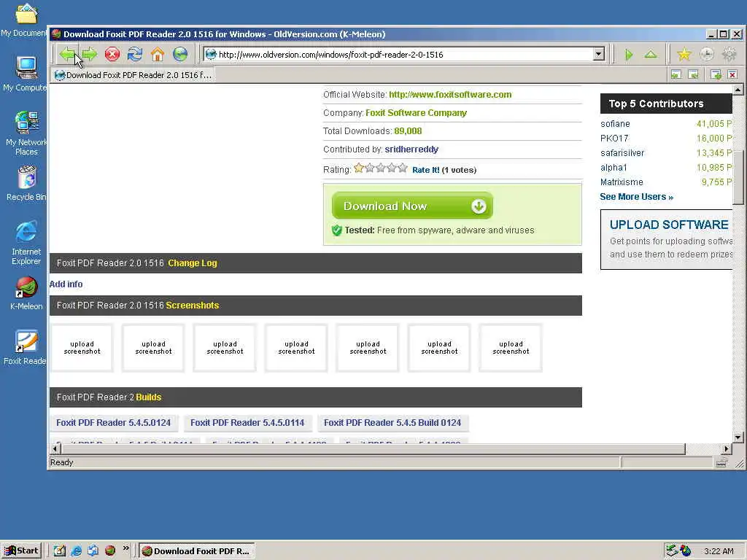Click the first rating star

(x=359, y=168)
